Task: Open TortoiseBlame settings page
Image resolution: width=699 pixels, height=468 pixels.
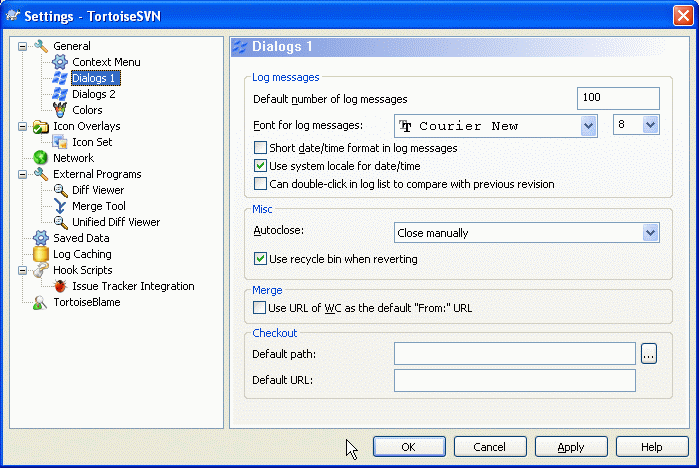Action: pyautogui.click(x=87, y=302)
